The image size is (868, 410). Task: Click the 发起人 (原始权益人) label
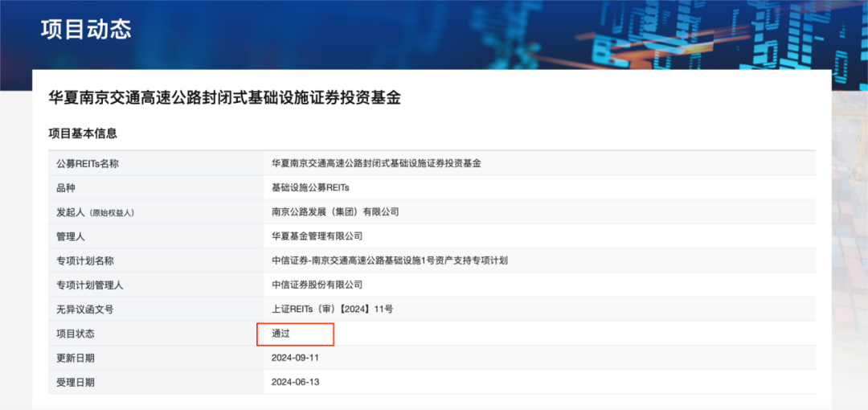(x=96, y=212)
